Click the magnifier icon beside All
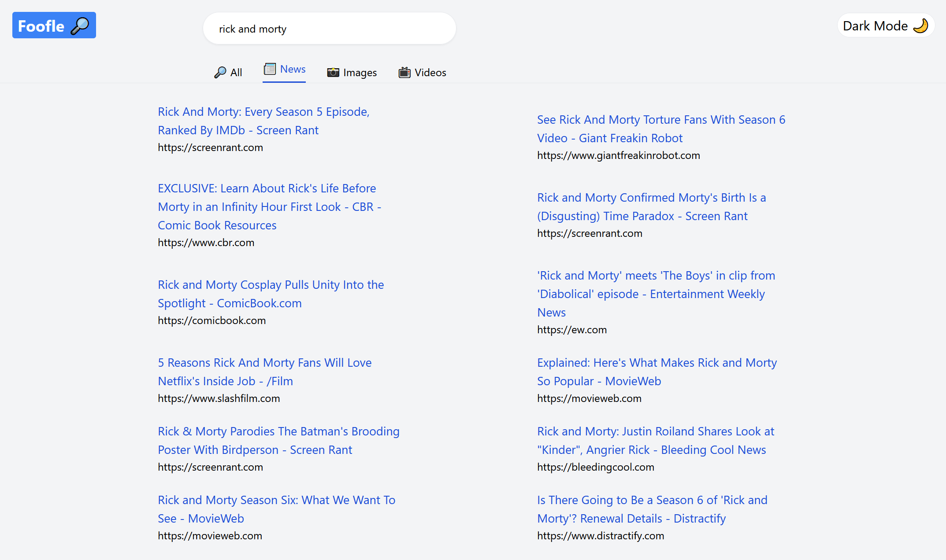946x560 pixels. point(220,72)
